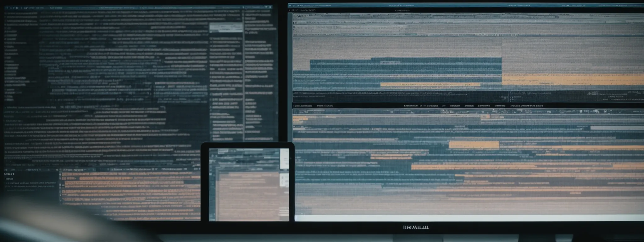The image size is (644, 242).
Task: Click the second icon in right window's title bar
Action: tap(294, 6)
